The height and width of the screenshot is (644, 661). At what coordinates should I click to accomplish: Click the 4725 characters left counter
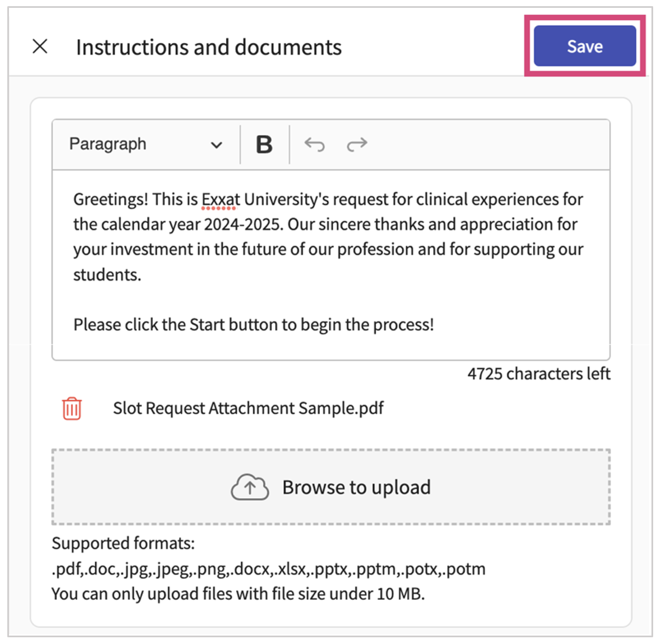pyautogui.click(x=539, y=374)
